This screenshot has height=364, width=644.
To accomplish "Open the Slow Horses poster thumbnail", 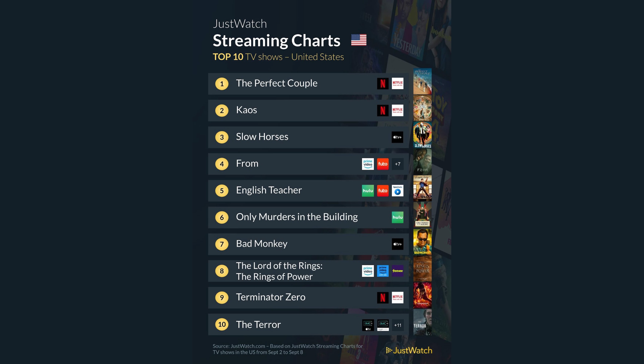I will click(422, 135).
